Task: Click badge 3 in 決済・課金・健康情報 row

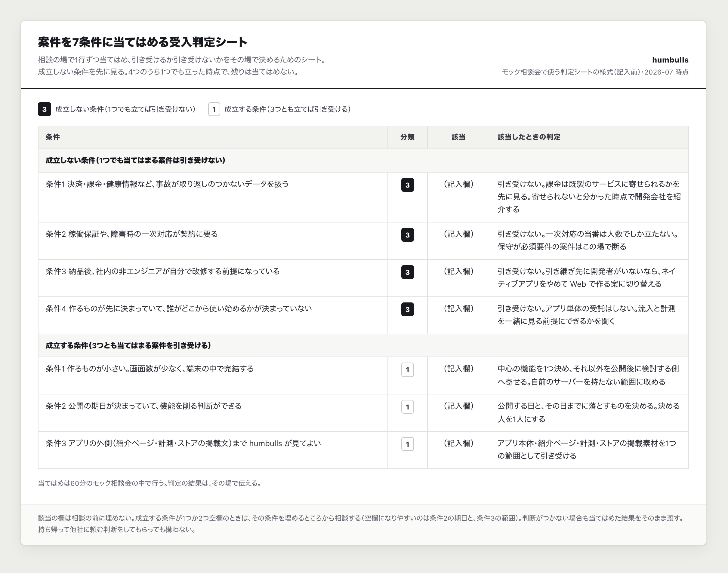Action: pos(407,185)
